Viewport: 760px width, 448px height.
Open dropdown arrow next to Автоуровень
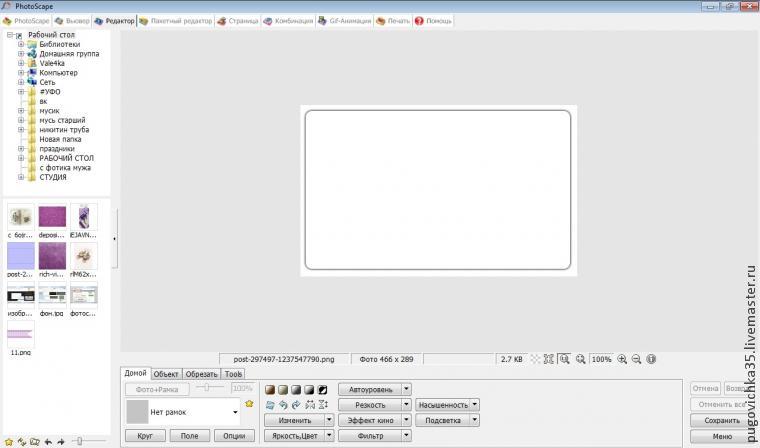point(407,389)
